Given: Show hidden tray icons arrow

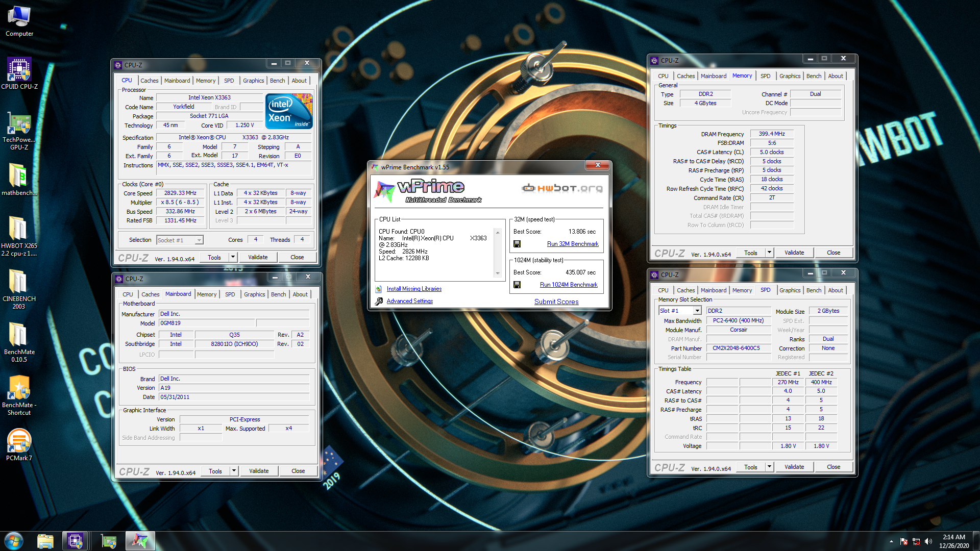Looking at the screenshot, I should pos(891,541).
